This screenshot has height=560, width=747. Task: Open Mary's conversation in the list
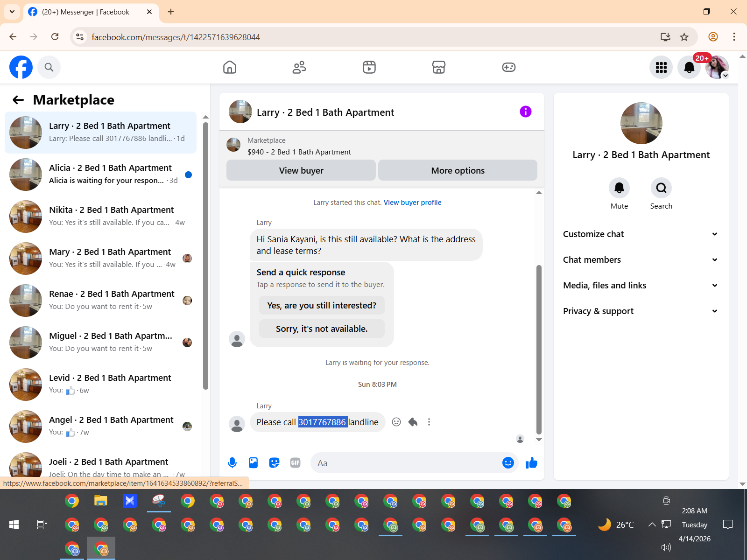pyautogui.click(x=100, y=259)
